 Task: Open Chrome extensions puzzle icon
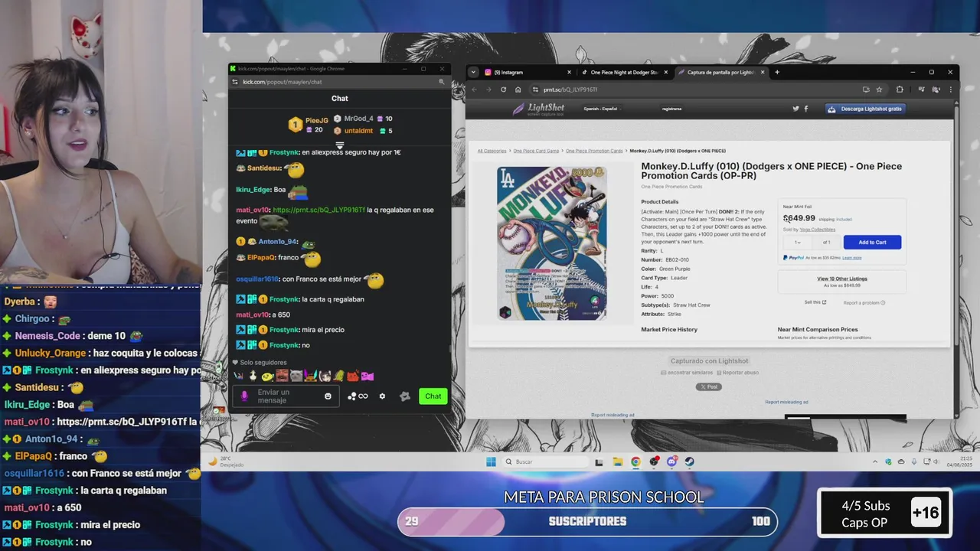[x=900, y=90]
